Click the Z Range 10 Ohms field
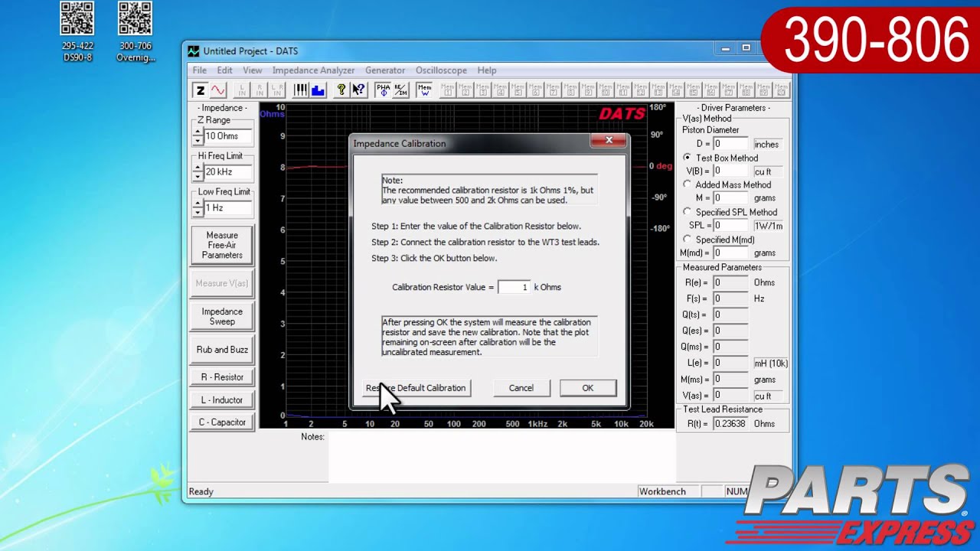The height and width of the screenshot is (551, 980). [x=227, y=136]
